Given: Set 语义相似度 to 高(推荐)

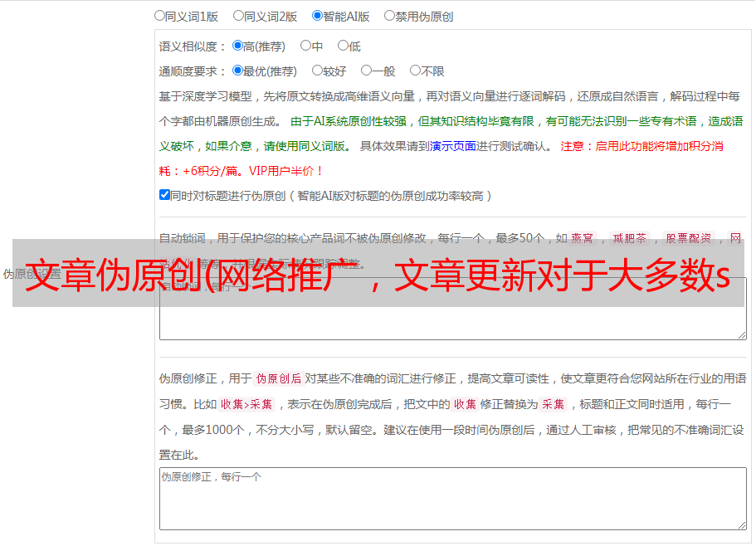Looking at the screenshot, I should pos(237,46).
